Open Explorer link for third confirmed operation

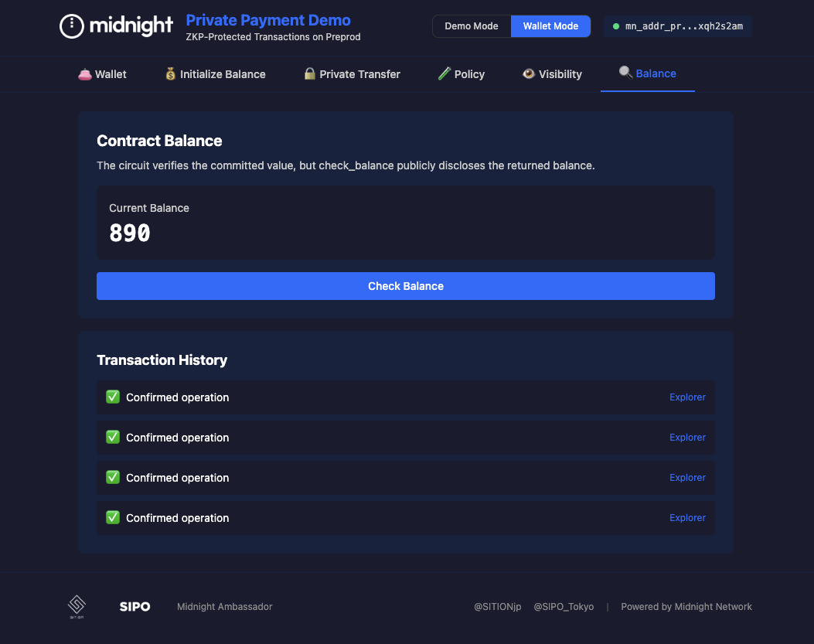(687, 477)
